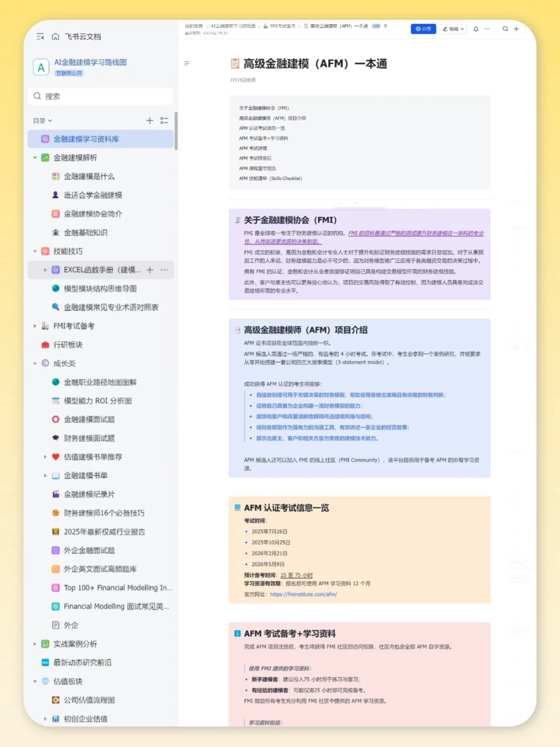The width and height of the screenshot is (560, 747).
Task: Collapse the sidebar menu icon
Action: tap(40, 37)
